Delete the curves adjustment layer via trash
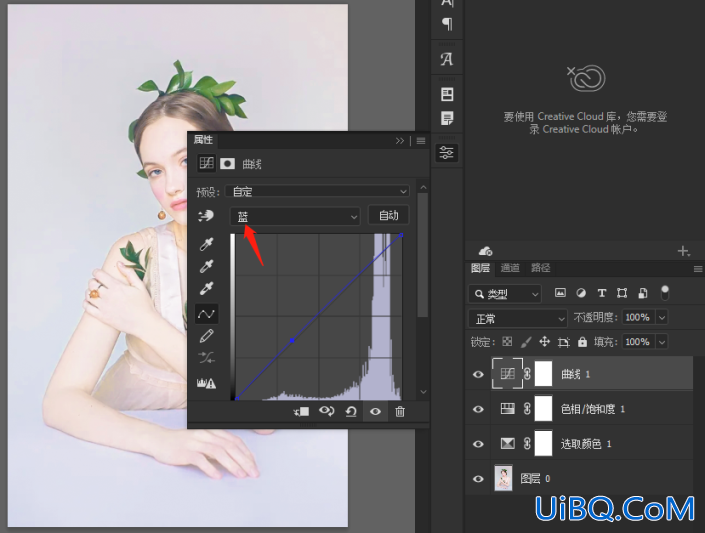 tap(400, 411)
